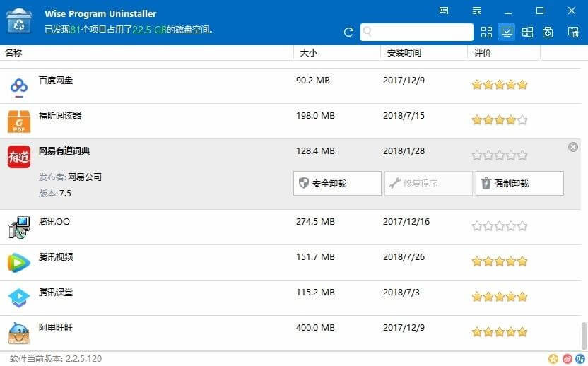Click the 评价 column header
The height and width of the screenshot is (366, 588).
point(483,53)
